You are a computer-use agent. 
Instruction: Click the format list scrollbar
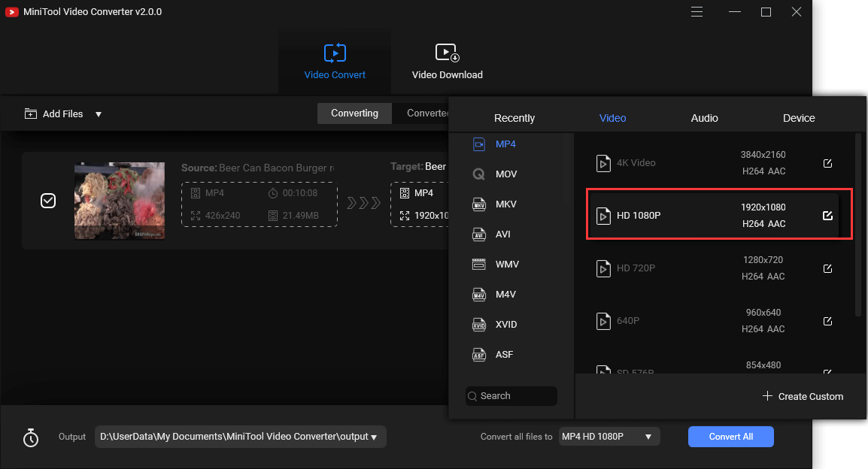click(858, 224)
